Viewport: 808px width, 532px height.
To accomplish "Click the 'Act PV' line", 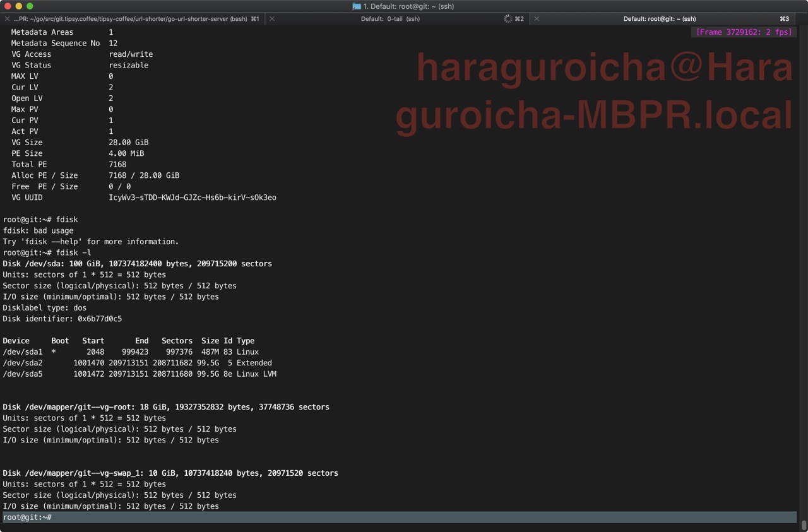I will [x=62, y=131].
